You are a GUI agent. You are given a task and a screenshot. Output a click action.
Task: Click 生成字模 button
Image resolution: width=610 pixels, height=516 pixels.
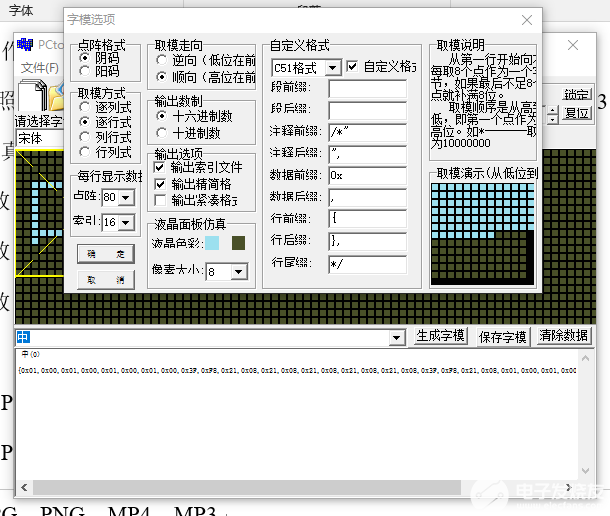pyautogui.click(x=440, y=336)
